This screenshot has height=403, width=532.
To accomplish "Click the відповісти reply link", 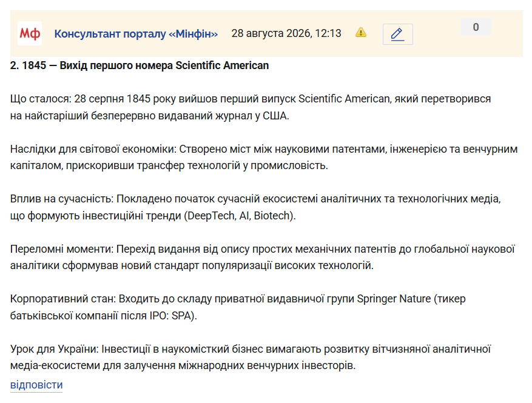I will (36, 385).
